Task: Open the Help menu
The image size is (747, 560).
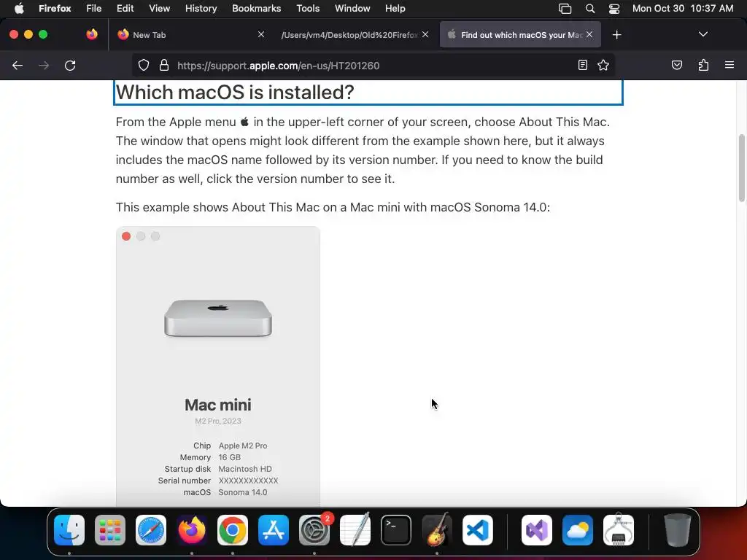Action: click(395, 9)
